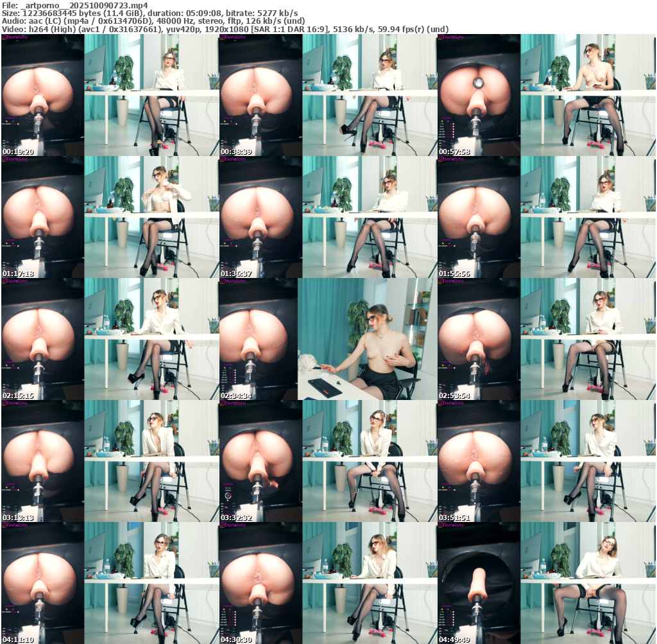Click the File name header line
Viewport: 657px width, 644px height.
(x=75, y=5)
